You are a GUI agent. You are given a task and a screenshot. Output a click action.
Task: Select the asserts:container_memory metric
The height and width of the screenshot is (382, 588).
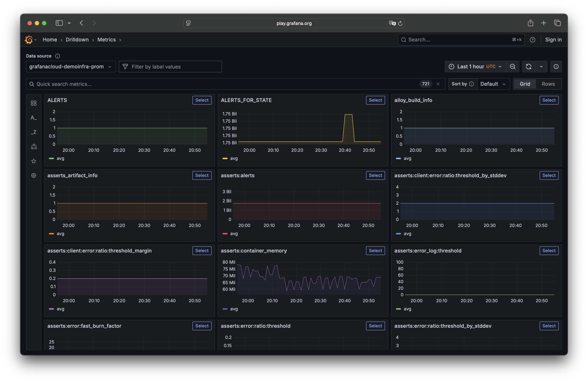pyautogui.click(x=375, y=251)
